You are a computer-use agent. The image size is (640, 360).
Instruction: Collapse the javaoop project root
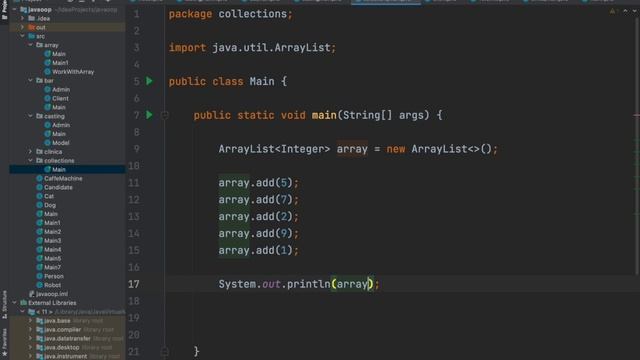(15, 9)
